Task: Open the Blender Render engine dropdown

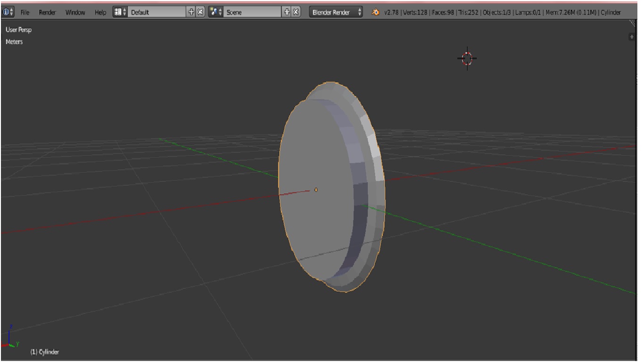Action: point(337,12)
